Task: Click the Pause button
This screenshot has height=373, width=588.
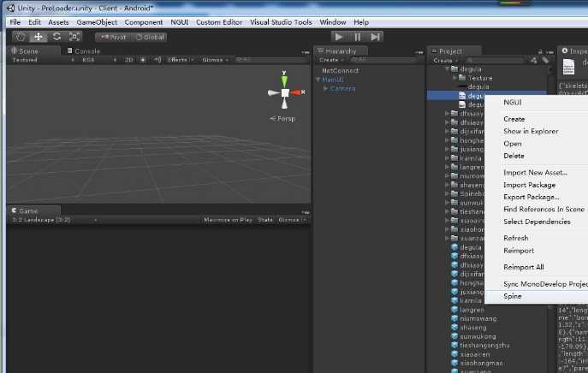Action: click(357, 37)
